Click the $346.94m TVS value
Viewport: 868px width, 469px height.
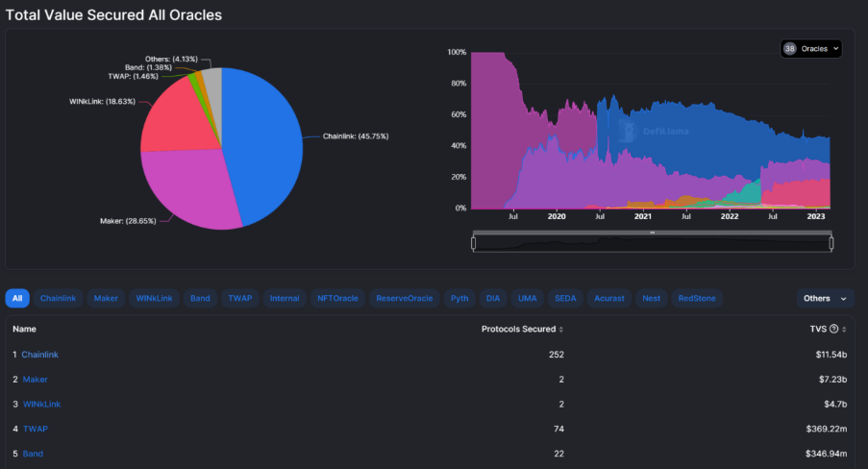pos(826,454)
